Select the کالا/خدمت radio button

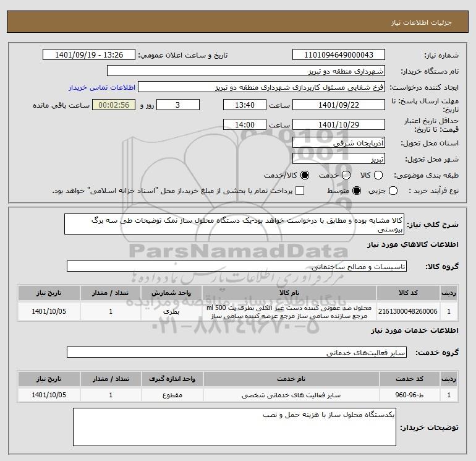pyautogui.click(x=305, y=175)
